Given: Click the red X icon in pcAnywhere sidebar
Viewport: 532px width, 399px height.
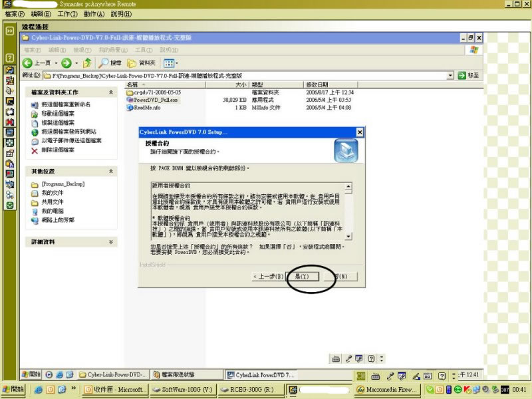Looking at the screenshot, I should click(x=10, y=122).
